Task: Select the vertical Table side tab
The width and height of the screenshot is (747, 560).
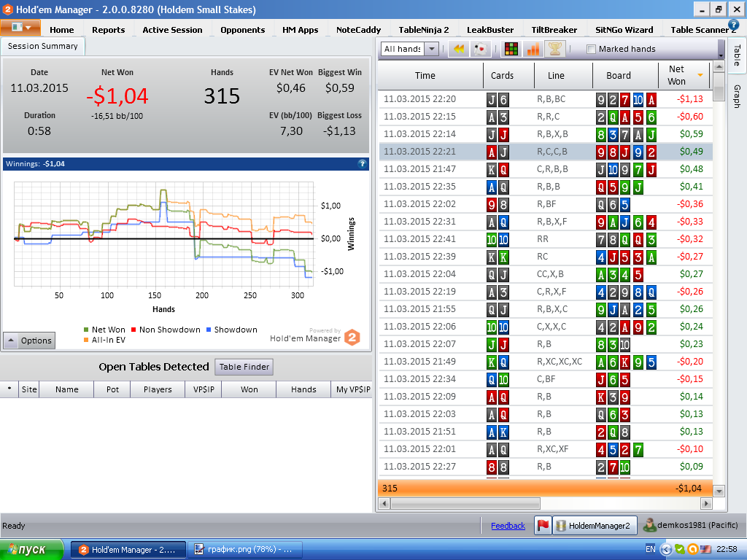Action: point(737,55)
